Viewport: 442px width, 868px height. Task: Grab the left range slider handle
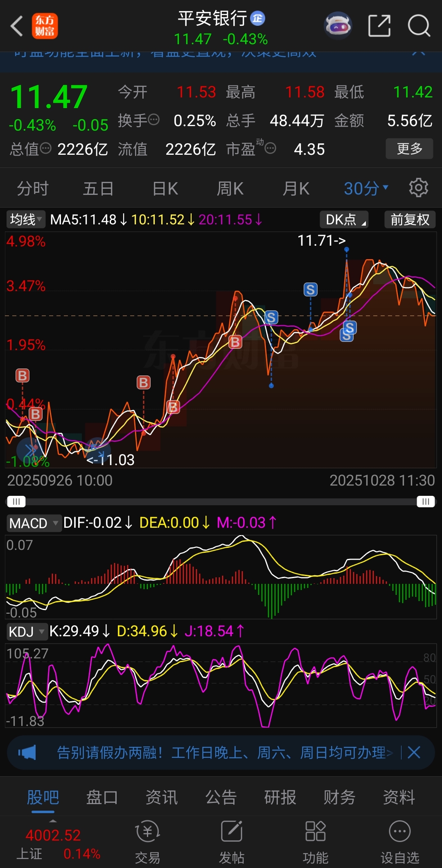click(x=16, y=502)
